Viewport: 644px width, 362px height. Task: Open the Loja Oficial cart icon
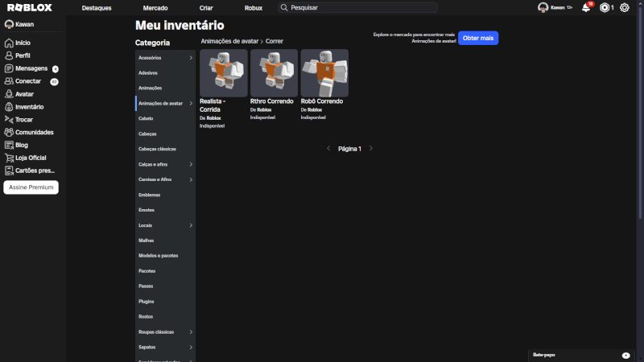[x=9, y=158]
